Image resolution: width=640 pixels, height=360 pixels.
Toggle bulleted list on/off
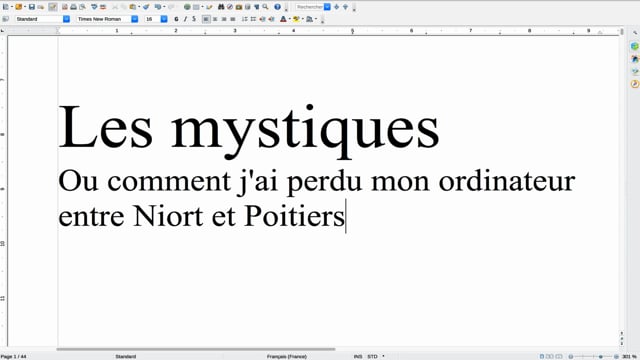click(x=253, y=19)
